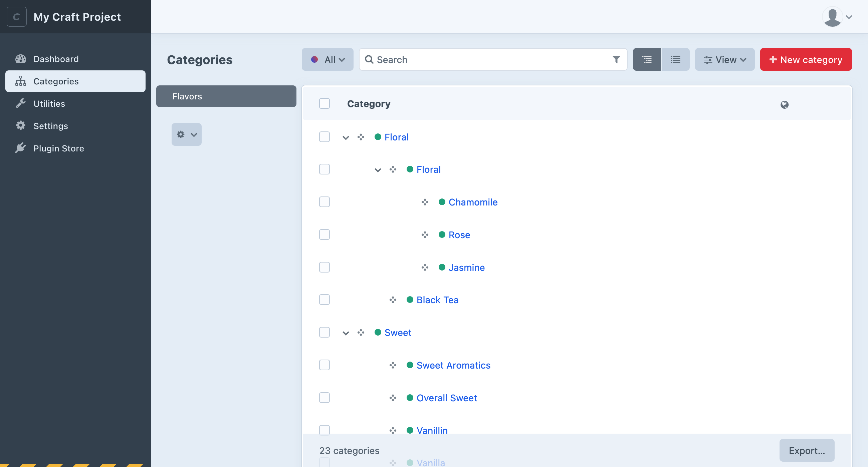
Task: Toggle checkbox next to Sweet category
Action: click(324, 332)
